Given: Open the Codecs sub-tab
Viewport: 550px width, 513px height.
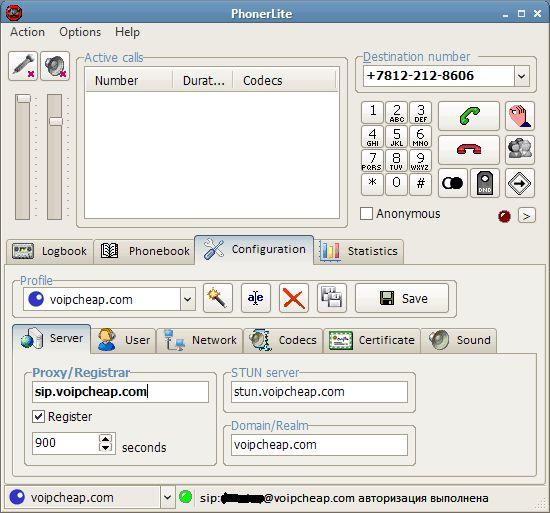Looking at the screenshot, I should (283, 340).
